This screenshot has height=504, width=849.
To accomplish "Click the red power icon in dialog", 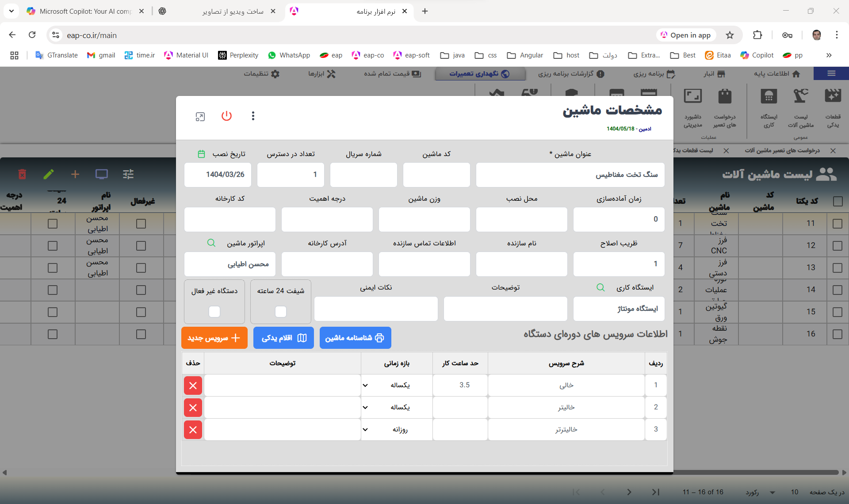I will [226, 116].
